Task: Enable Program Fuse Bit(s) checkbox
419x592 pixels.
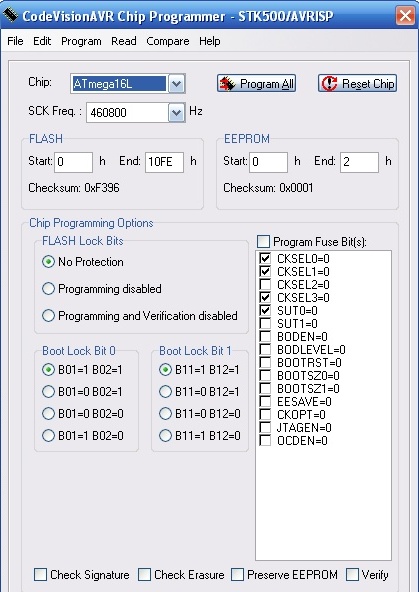Action: tap(263, 241)
